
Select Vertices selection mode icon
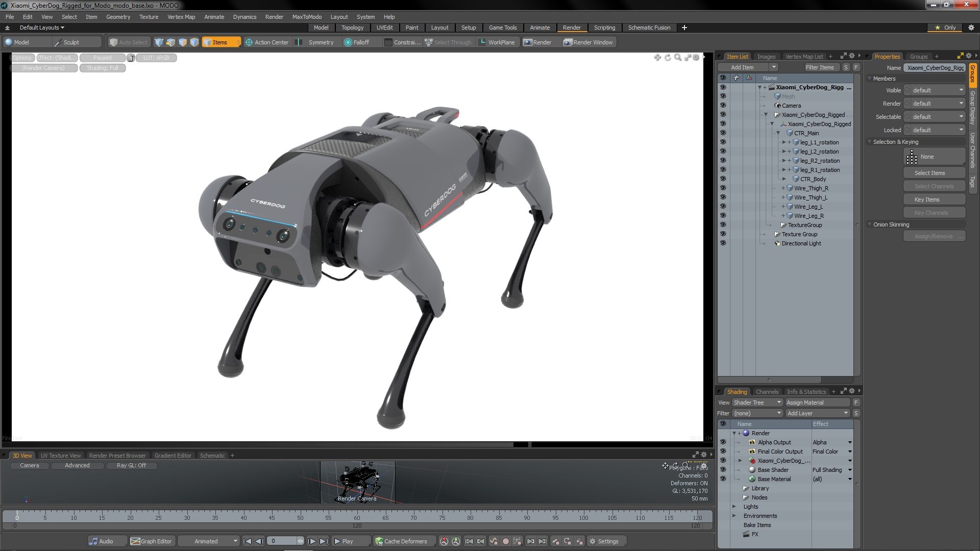tap(159, 42)
